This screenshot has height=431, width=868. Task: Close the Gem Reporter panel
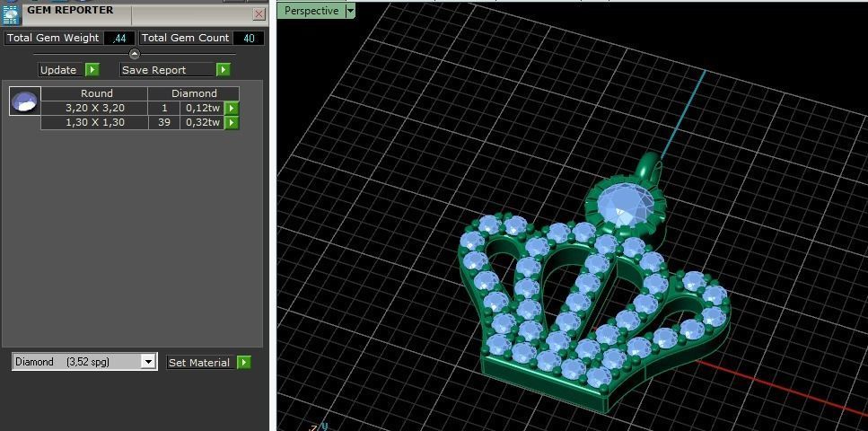[x=259, y=14]
